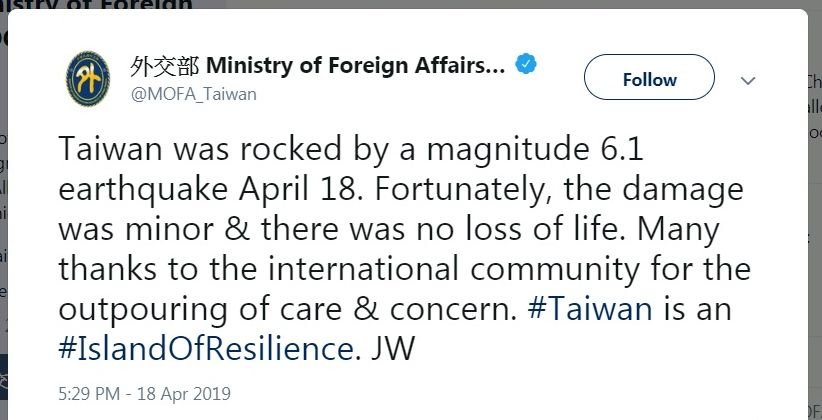Expand the tweet options chevron

(x=748, y=81)
